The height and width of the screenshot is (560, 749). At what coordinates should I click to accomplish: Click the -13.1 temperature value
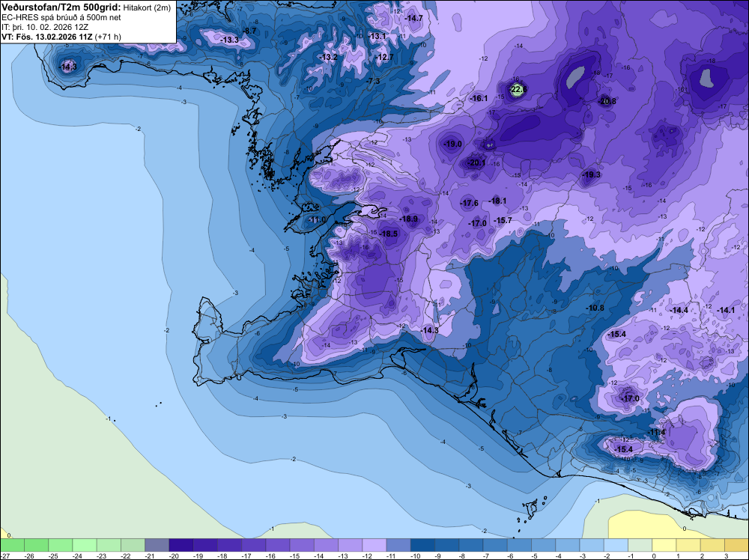(x=377, y=36)
